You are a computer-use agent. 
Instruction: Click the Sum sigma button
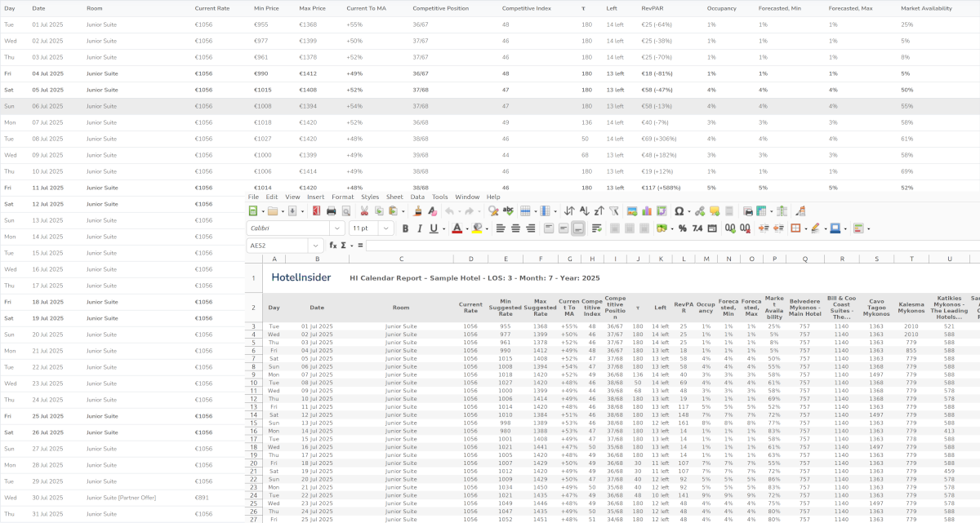pos(345,245)
